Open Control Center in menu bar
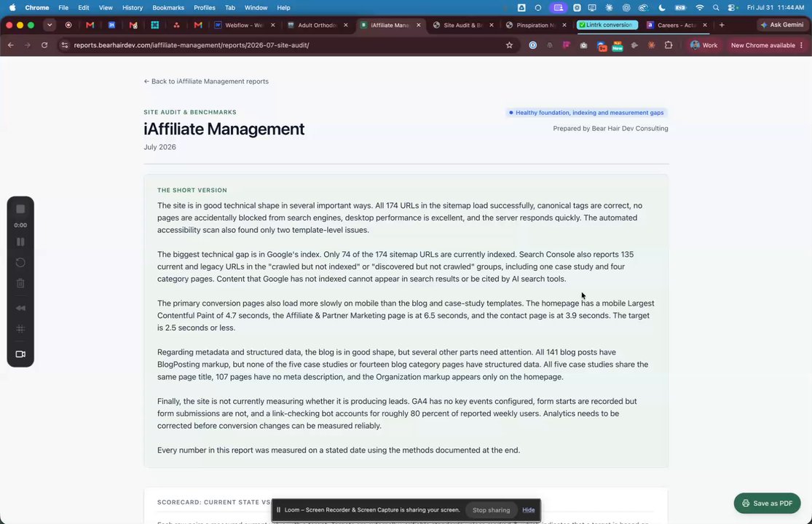Image resolution: width=812 pixels, height=524 pixels. (732, 8)
